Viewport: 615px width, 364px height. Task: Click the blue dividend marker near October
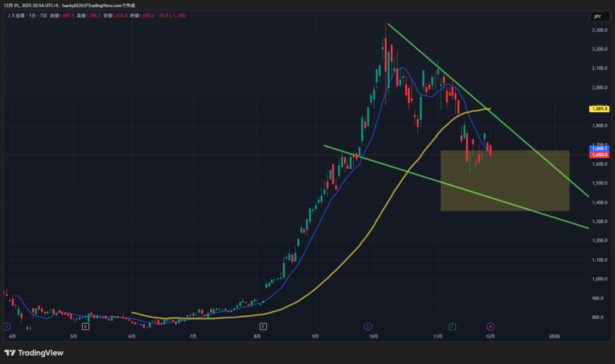coord(368,326)
